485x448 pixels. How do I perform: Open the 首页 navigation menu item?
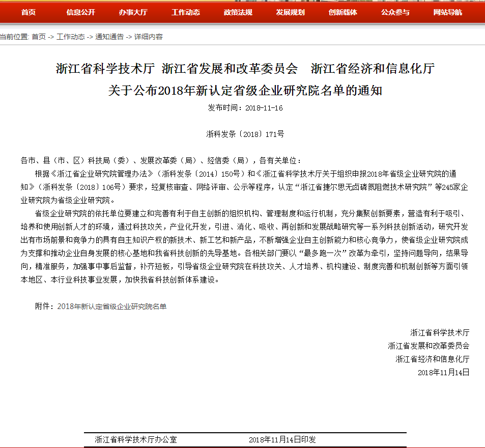[x=28, y=12]
